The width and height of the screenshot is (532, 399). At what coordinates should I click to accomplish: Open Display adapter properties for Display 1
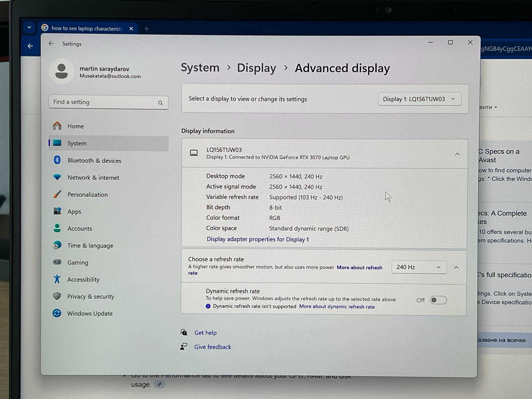[258, 239]
